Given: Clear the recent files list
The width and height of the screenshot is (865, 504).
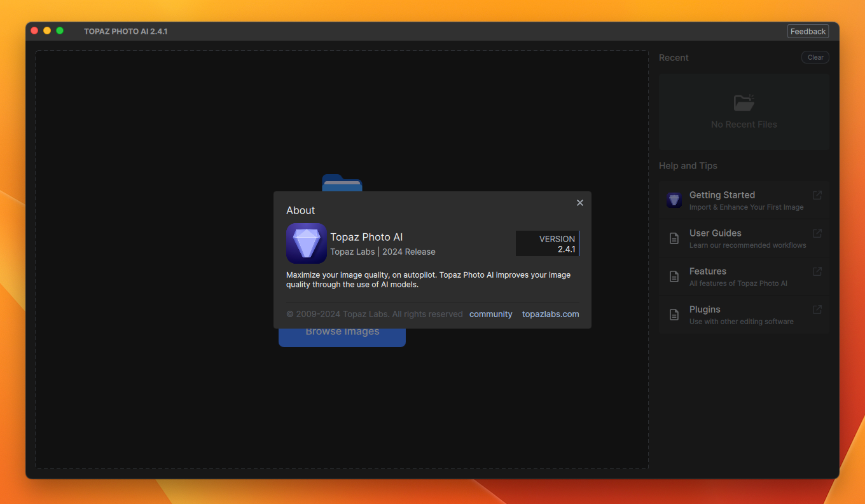Looking at the screenshot, I should [815, 57].
